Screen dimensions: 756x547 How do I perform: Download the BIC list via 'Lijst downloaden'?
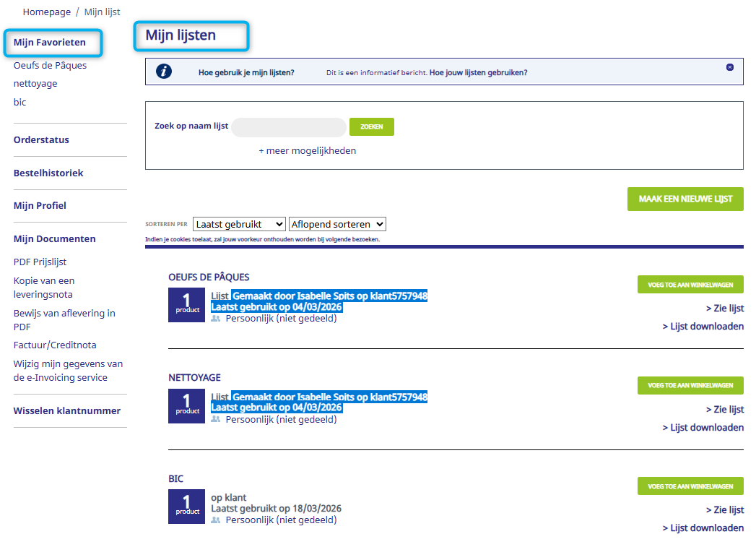pyautogui.click(x=703, y=528)
